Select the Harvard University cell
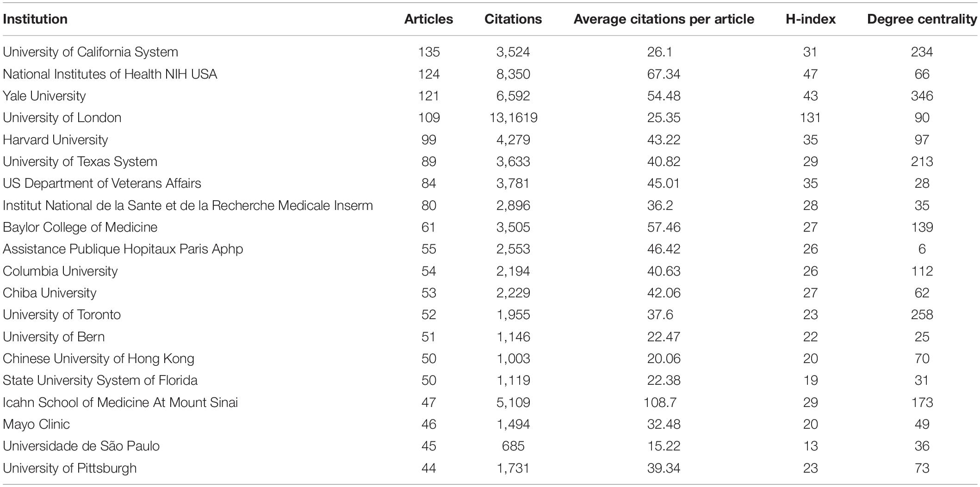 click(x=55, y=140)
